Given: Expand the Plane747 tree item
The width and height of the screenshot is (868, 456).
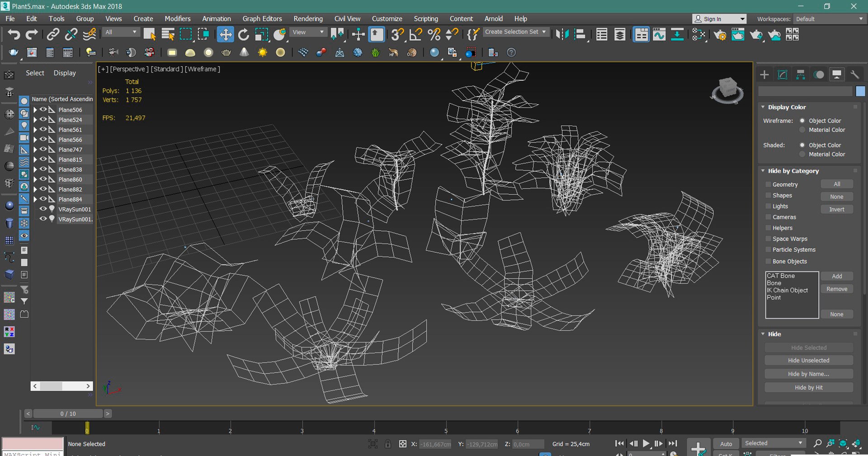Looking at the screenshot, I should coord(35,150).
